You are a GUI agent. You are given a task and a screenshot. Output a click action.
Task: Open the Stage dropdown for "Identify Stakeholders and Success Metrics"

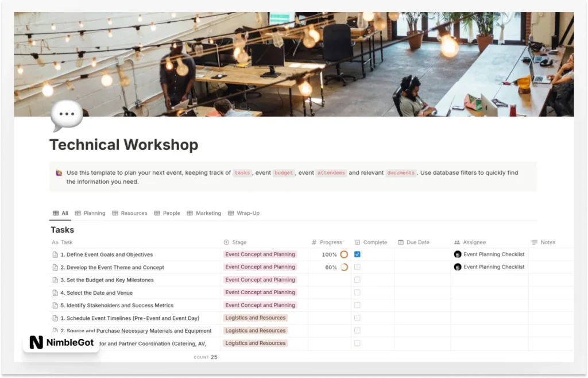pos(260,305)
